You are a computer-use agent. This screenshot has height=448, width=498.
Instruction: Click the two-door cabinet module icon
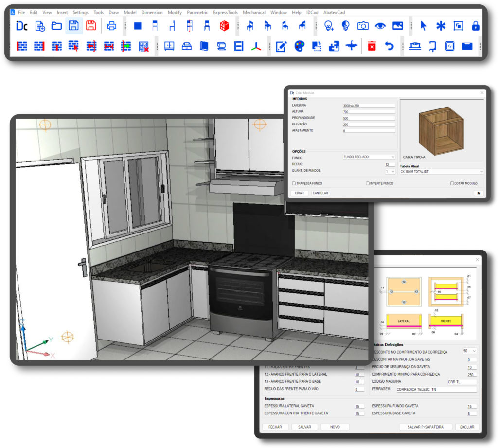tap(169, 46)
